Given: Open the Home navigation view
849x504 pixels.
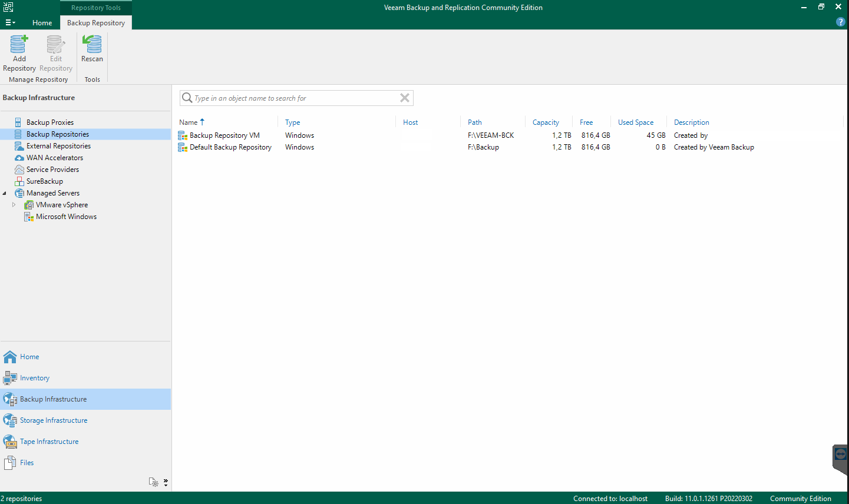Looking at the screenshot, I should click(x=85, y=357).
